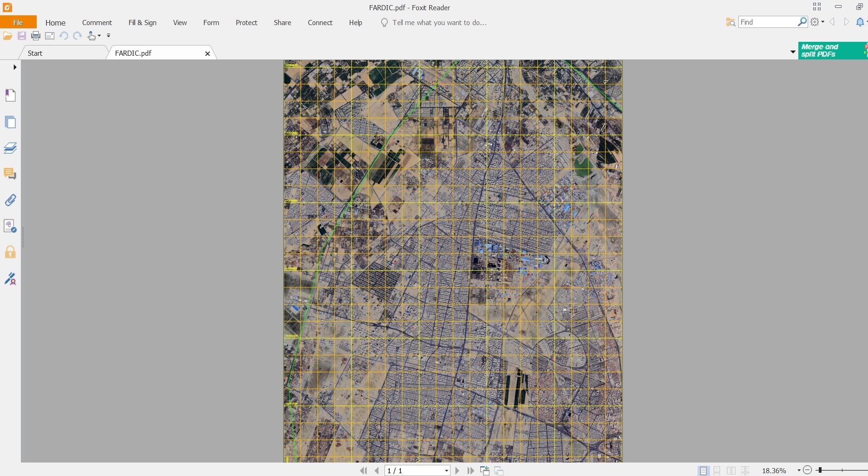Click the zoom out minus button
This screenshot has width=868, height=476.
point(808,470)
